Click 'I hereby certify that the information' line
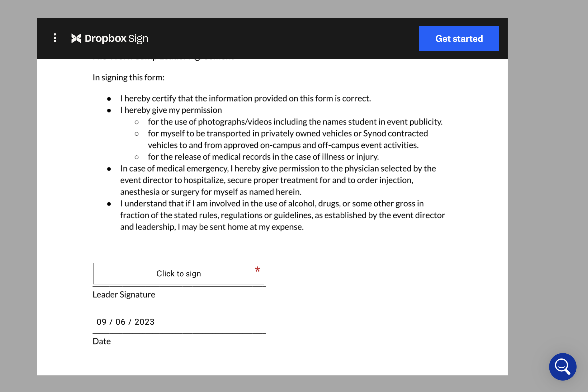The image size is (588, 392). (245, 98)
